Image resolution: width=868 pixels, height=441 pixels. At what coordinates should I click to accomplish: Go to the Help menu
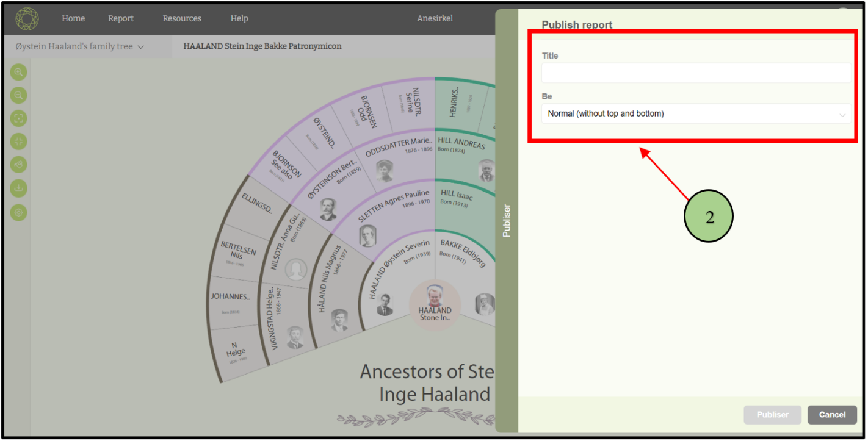239,18
